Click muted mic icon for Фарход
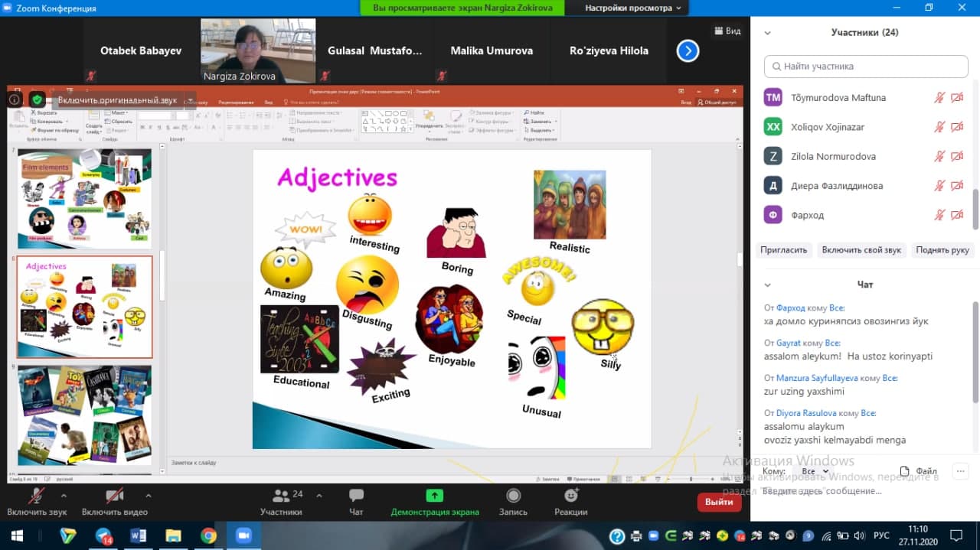 (939, 215)
